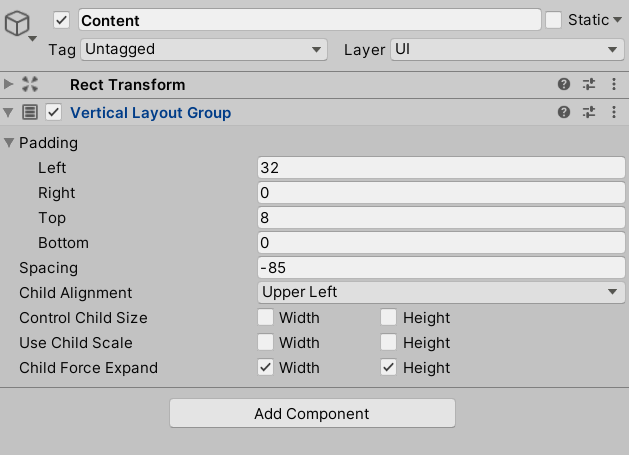
Task: Open Vertical Layout Group kebab menu
Action: point(613,113)
